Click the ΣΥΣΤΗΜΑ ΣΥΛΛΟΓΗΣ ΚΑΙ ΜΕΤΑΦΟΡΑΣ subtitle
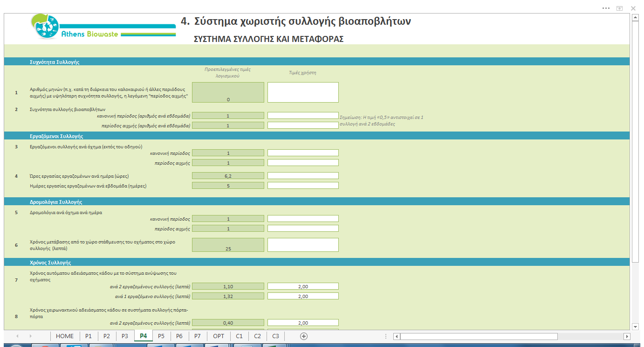This screenshot has width=644, height=347. coord(268,39)
